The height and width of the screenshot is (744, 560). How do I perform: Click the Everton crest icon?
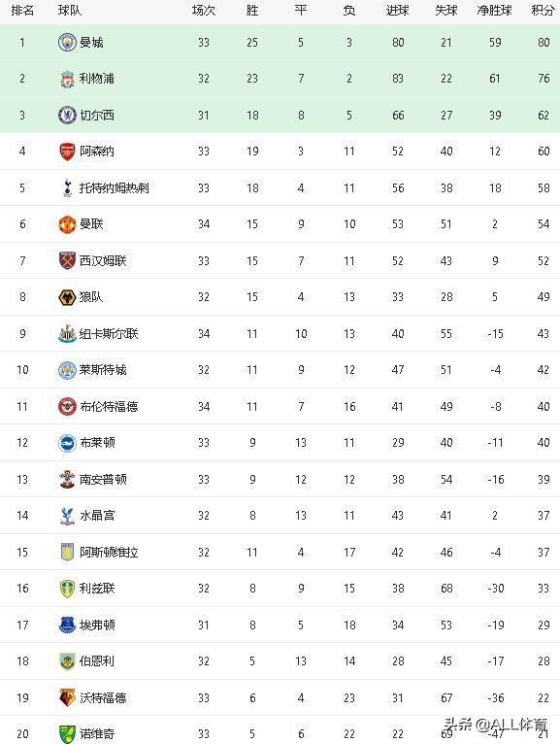pyautogui.click(x=67, y=625)
